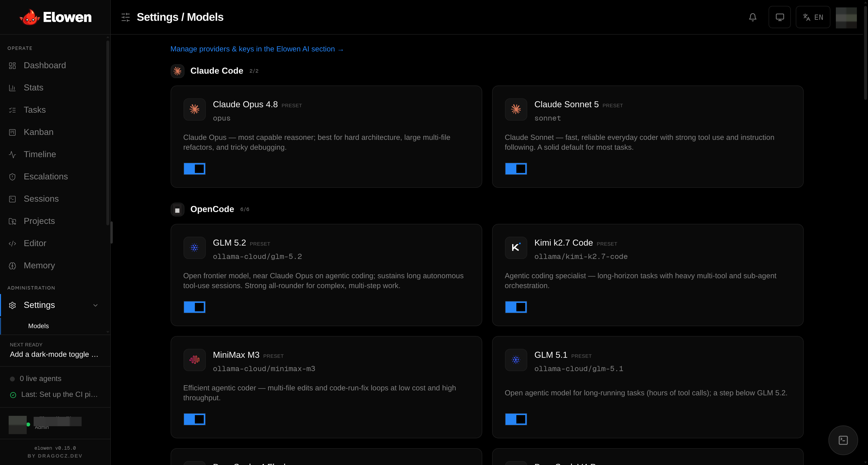
Task: Click Projects folder icon in sidebar
Action: 12,221
